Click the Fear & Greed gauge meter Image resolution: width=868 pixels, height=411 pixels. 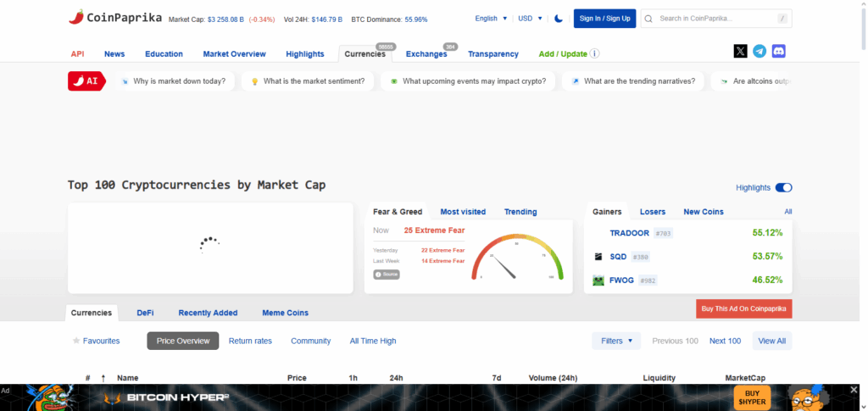tap(516, 257)
